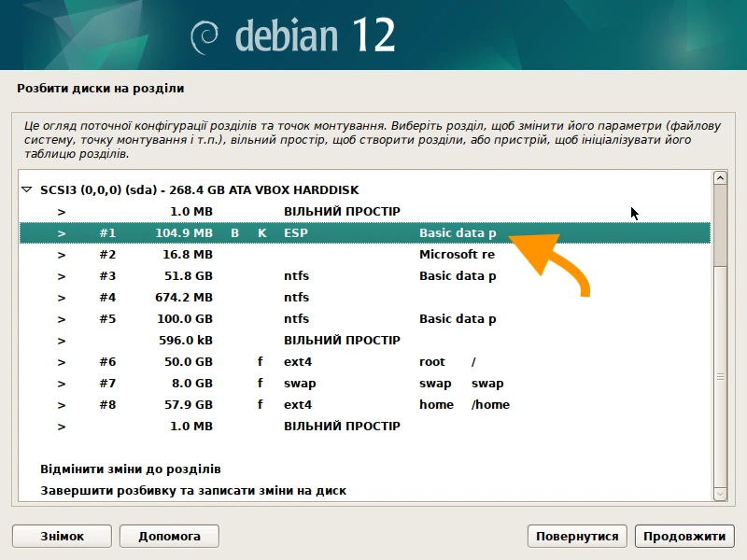Go back with Повернутися button
747x560 pixels.
(x=577, y=536)
